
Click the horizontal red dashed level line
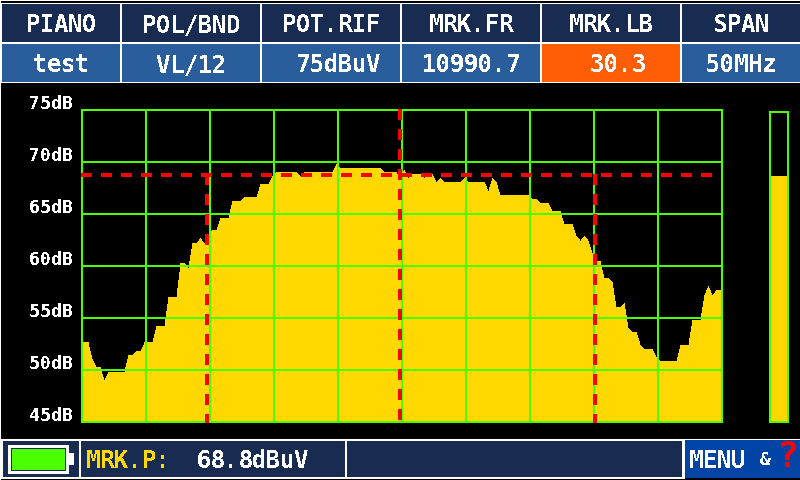click(397, 175)
